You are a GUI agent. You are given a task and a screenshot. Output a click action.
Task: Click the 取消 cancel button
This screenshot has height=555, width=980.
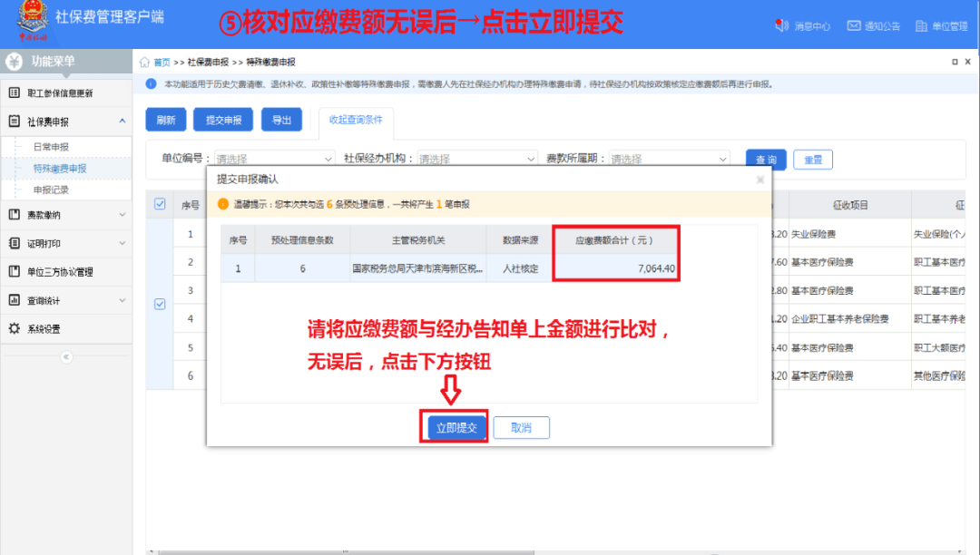(521, 427)
